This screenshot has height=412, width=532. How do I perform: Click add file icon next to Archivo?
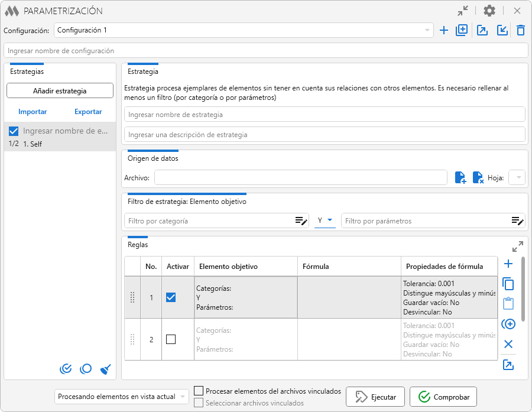(460, 177)
